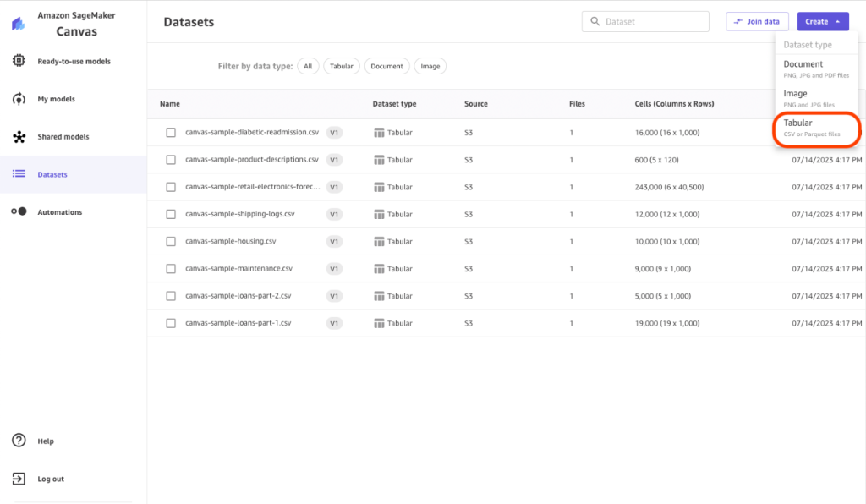866x504 pixels.
Task: Click V1 version badge for diabetic-readmission dataset
Action: pyautogui.click(x=334, y=133)
